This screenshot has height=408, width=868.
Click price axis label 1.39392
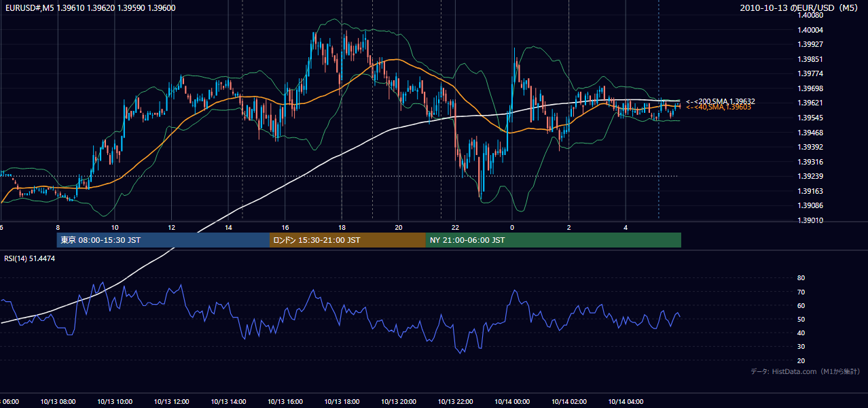click(x=810, y=147)
